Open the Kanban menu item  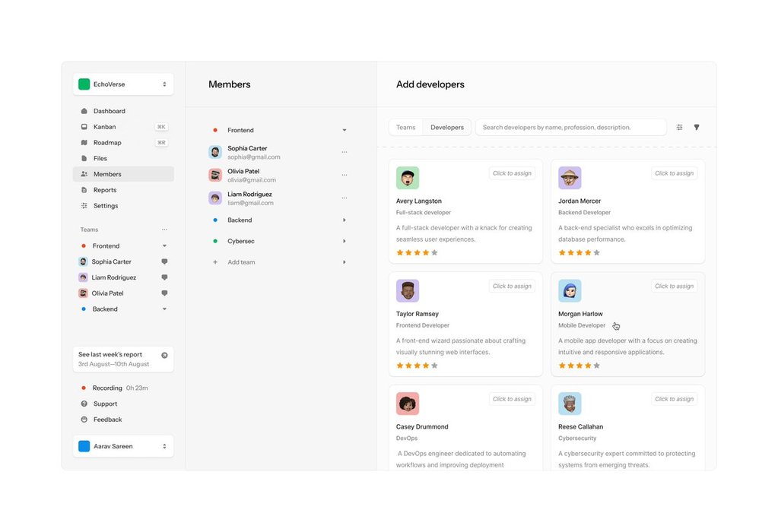[123, 127]
